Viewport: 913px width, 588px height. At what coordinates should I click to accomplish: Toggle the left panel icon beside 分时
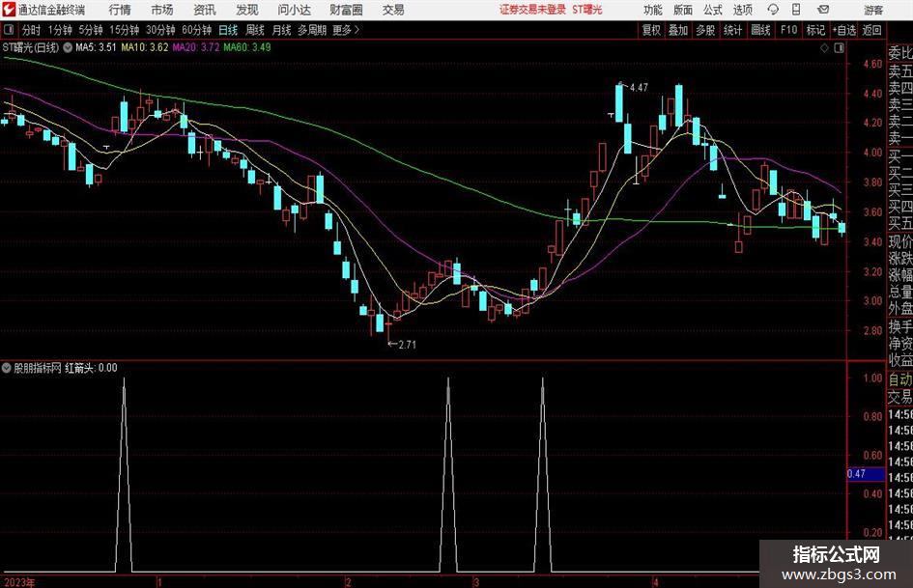tap(9, 30)
